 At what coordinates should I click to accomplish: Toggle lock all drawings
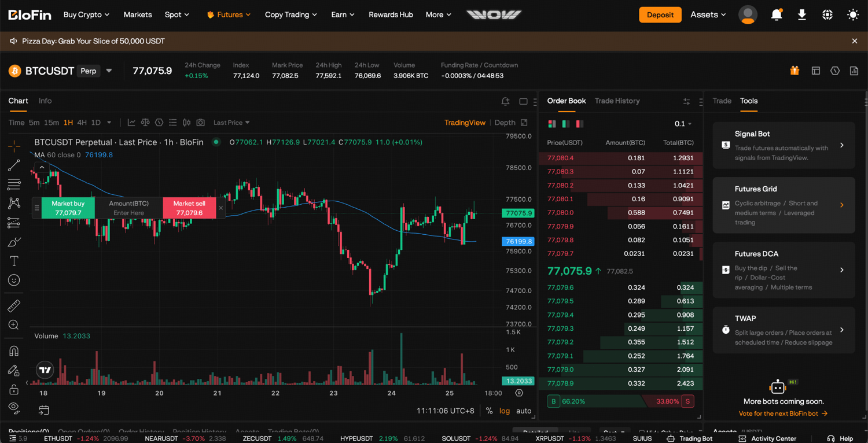coord(14,389)
